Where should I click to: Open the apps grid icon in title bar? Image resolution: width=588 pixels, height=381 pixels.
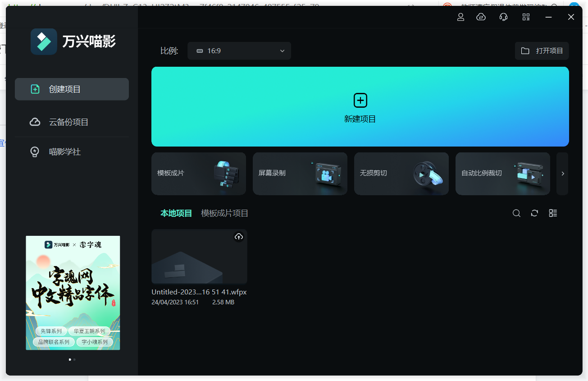coord(526,17)
